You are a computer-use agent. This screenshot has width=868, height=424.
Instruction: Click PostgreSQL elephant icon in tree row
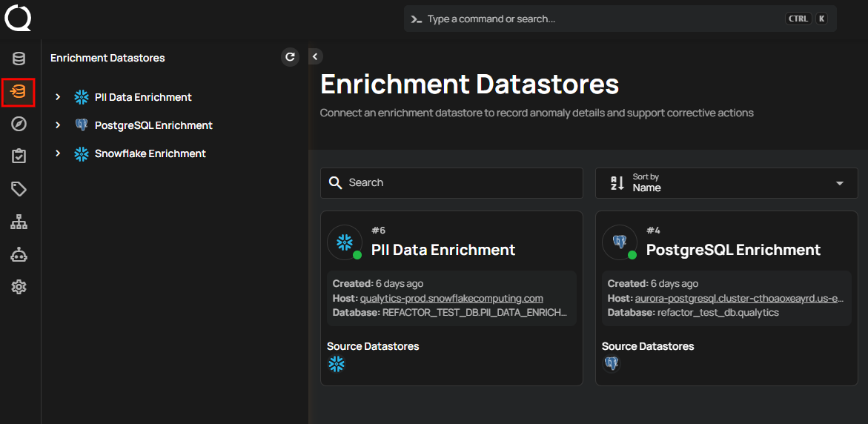pos(82,126)
